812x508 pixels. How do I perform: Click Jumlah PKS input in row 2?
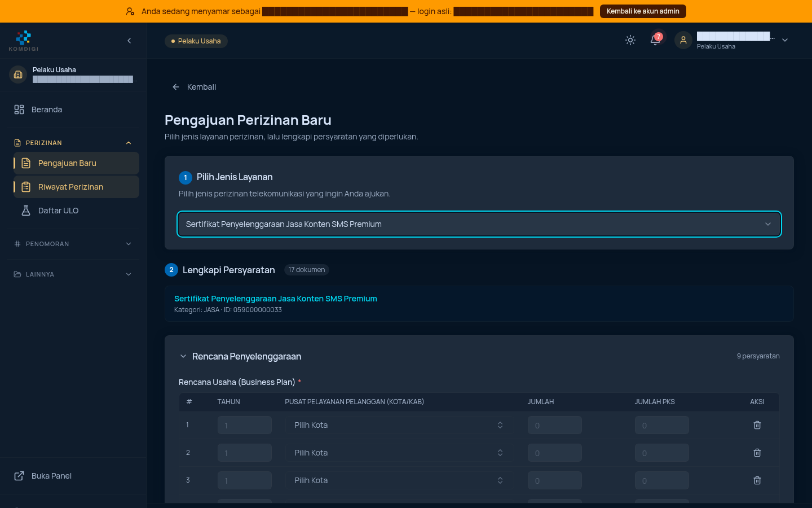pyautogui.click(x=662, y=453)
